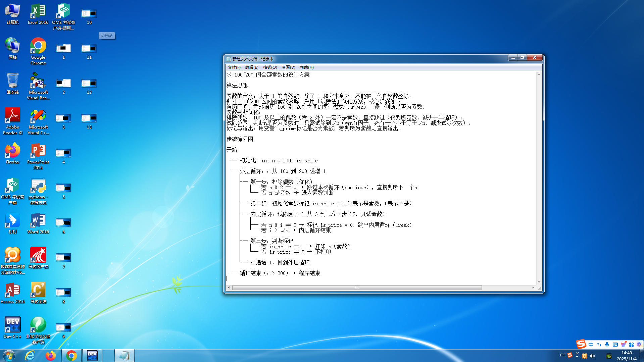Select the 网络 desktop icon
Screen dimensions: 644x362
pos(13,49)
